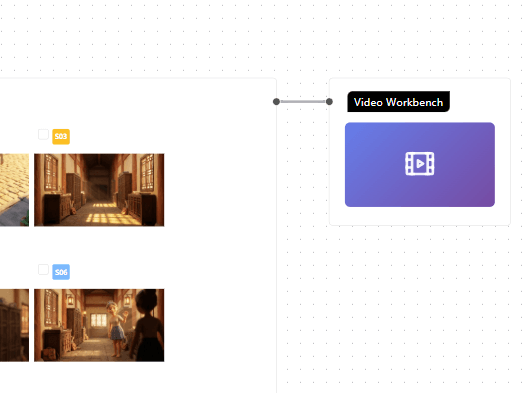Click the Video Workbench label
The height and width of the screenshot is (393, 527).
pyautogui.click(x=398, y=102)
